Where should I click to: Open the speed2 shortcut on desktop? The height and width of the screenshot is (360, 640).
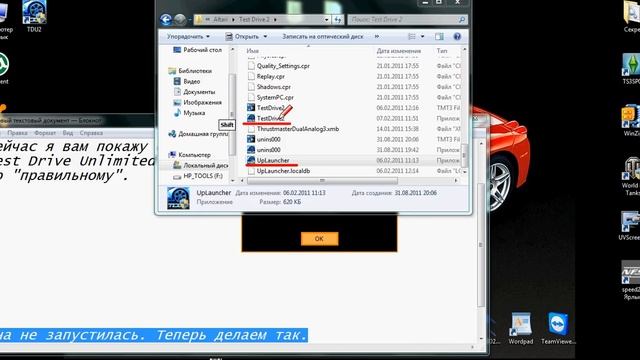[x=631, y=281]
